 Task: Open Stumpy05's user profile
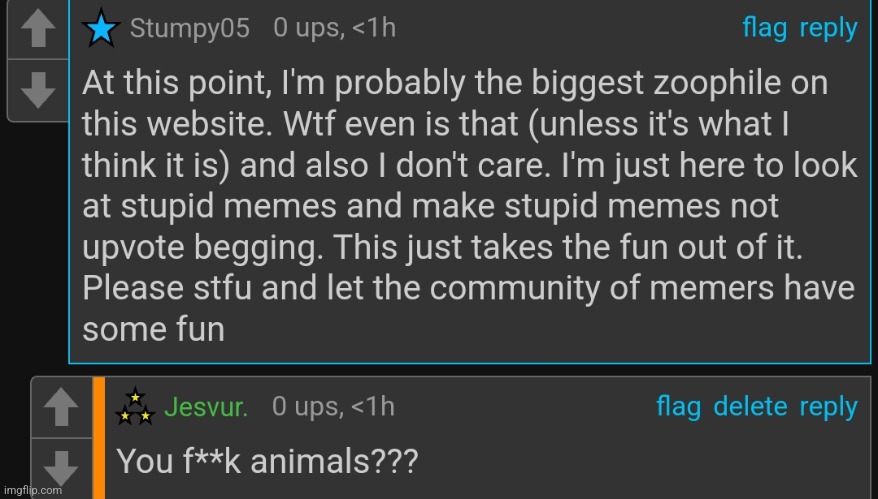pyautogui.click(x=190, y=28)
